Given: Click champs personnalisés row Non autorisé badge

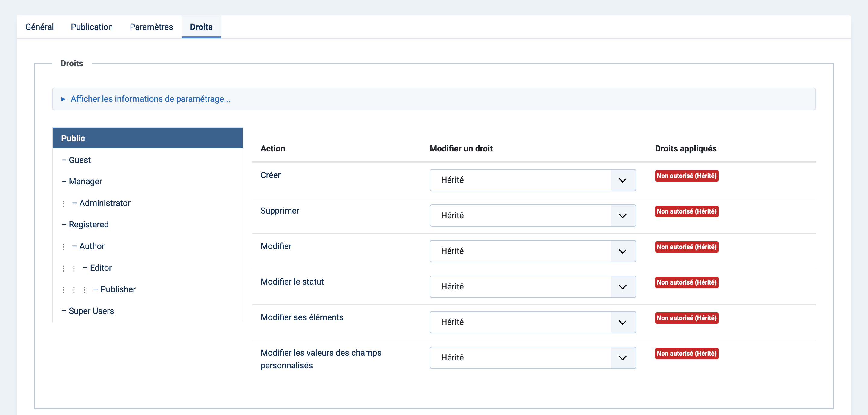Looking at the screenshot, I should [686, 353].
